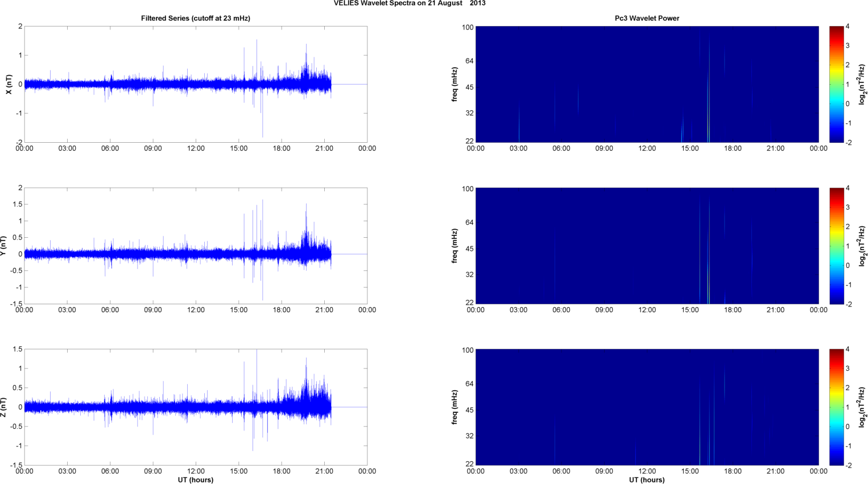
Task: Click the -1 tick on the Z series y-axis
Action: pyautogui.click(x=19, y=446)
